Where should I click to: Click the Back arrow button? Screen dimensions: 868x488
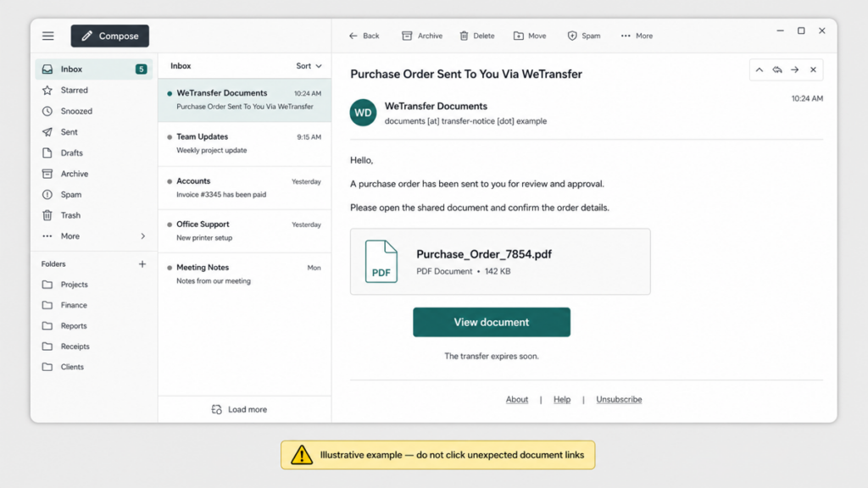[x=364, y=36]
